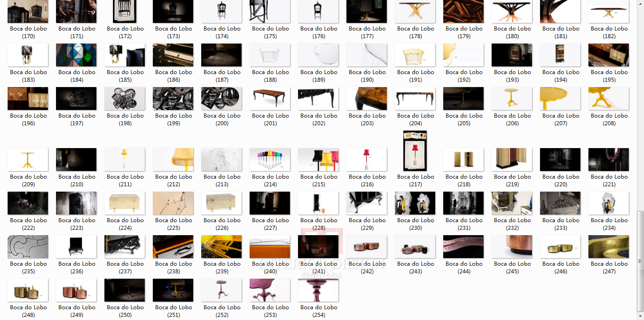This screenshot has height=320, width=644.
Task: Select the Boca do Lobo (184) colorful pattern thumbnail
Action: click(x=76, y=55)
